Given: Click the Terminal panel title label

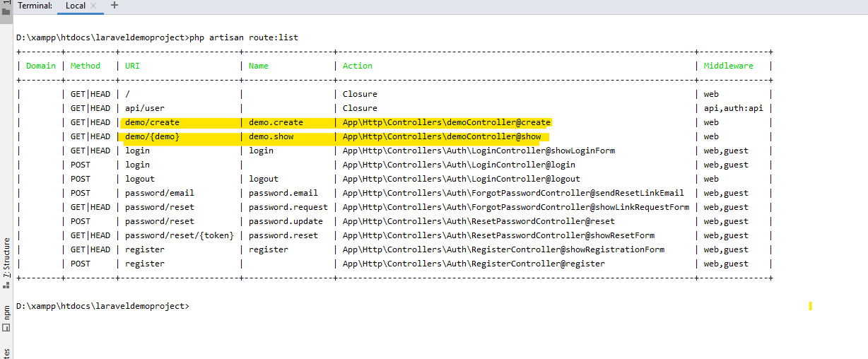Looking at the screenshot, I should pos(35,6).
